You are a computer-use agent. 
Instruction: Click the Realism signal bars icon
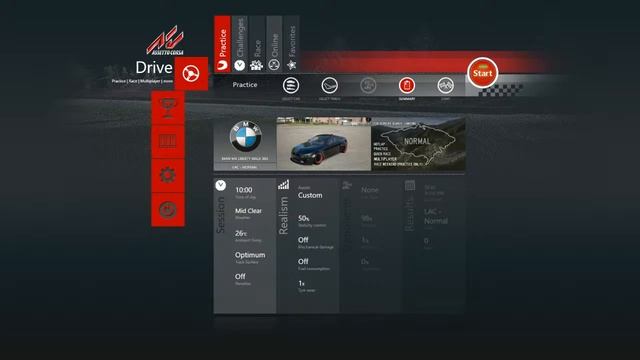point(283,185)
